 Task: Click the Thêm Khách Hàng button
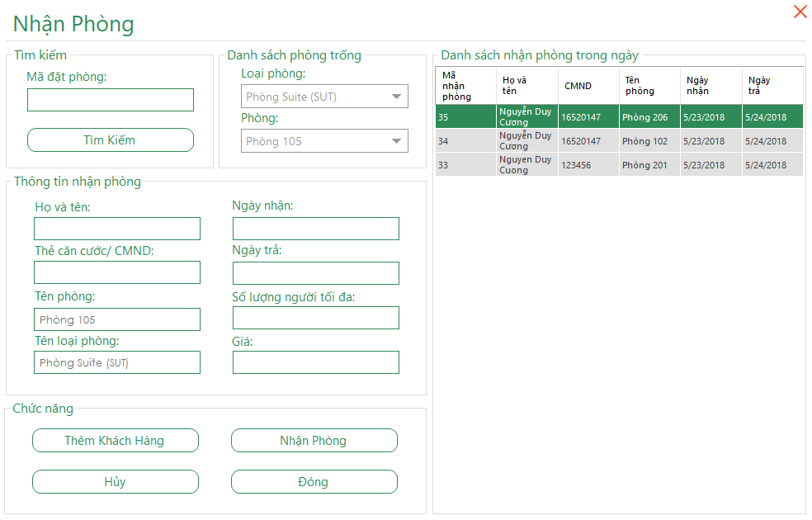point(115,441)
